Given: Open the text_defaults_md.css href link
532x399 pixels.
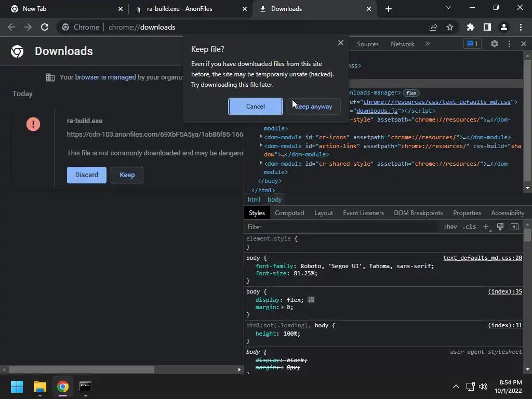Looking at the screenshot, I should (x=436, y=102).
